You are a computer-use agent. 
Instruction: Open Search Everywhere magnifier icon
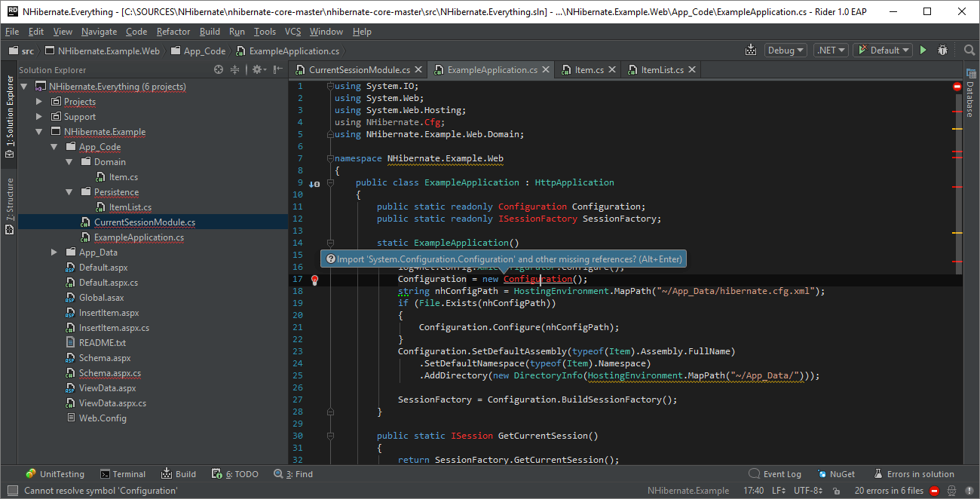pos(969,51)
